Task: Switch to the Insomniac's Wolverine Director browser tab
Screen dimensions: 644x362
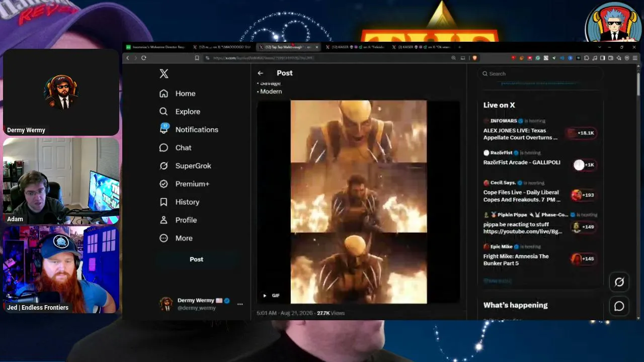Action: point(155,47)
